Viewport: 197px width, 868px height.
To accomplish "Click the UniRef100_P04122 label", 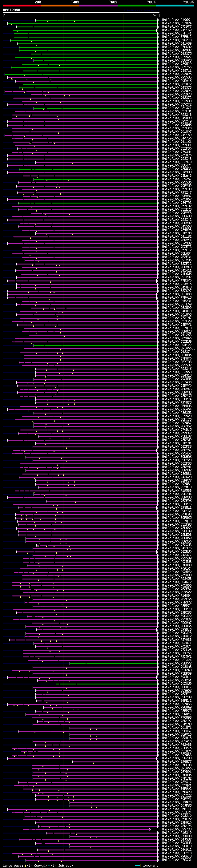I will (176, 345).
